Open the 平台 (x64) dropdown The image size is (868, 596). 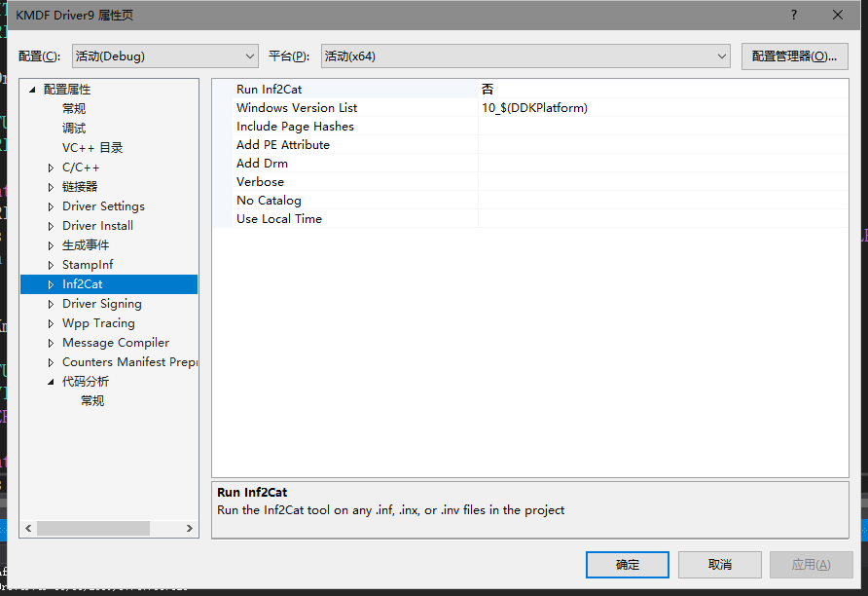pos(525,56)
